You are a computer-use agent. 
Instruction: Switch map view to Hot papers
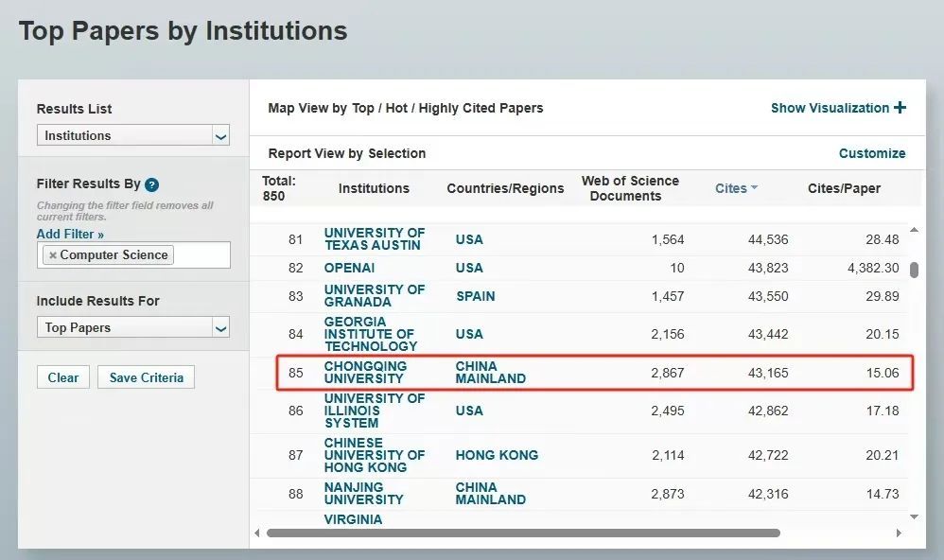(396, 108)
